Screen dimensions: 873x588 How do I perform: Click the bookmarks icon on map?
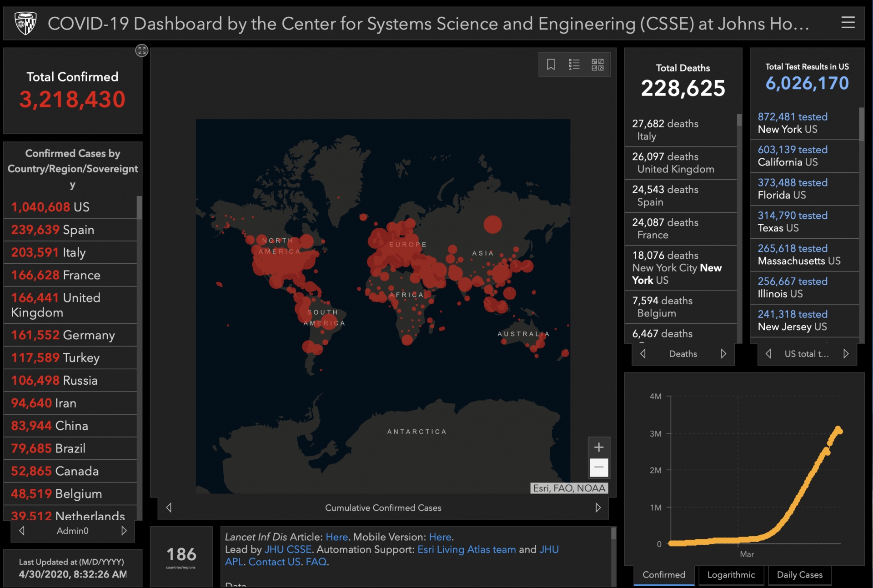pos(551,65)
